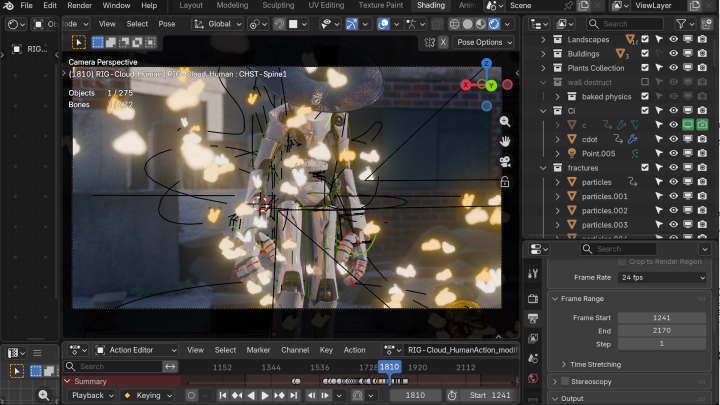
Task: Click the Z axis on navigation gizmo
Action: [486, 63]
